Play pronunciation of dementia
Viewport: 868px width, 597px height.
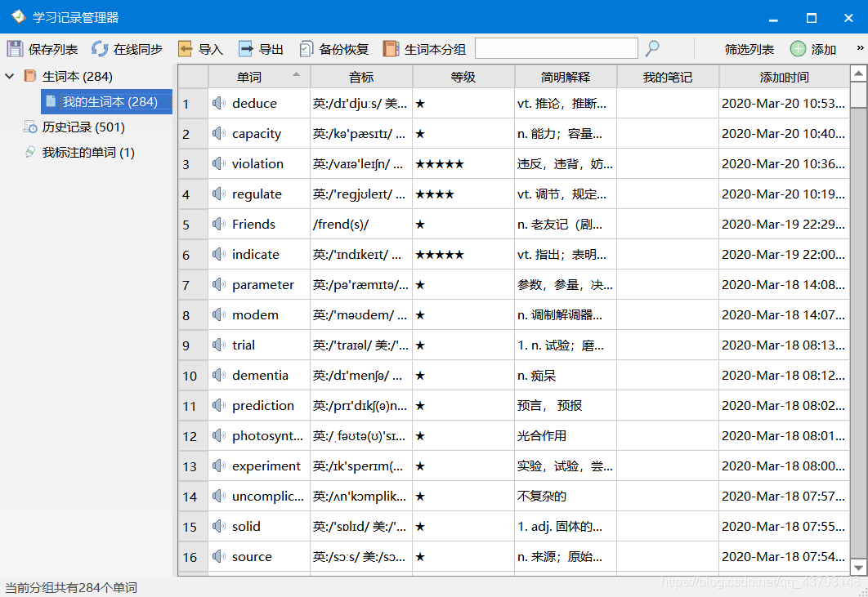[x=219, y=375]
